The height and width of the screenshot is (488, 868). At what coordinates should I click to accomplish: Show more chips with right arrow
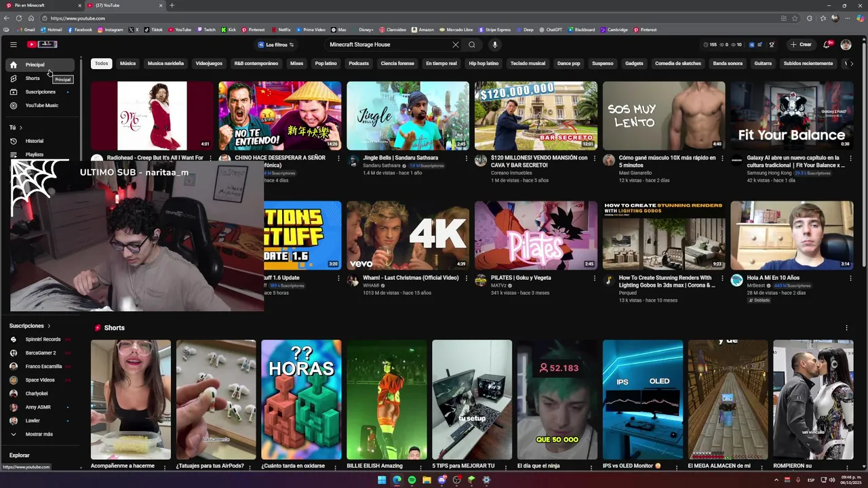pos(852,64)
